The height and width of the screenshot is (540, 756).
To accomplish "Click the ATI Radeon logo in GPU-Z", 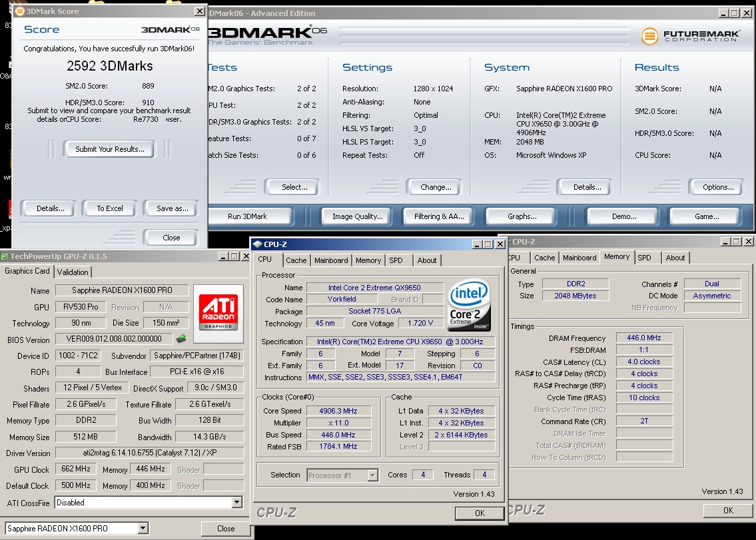I will [x=218, y=313].
